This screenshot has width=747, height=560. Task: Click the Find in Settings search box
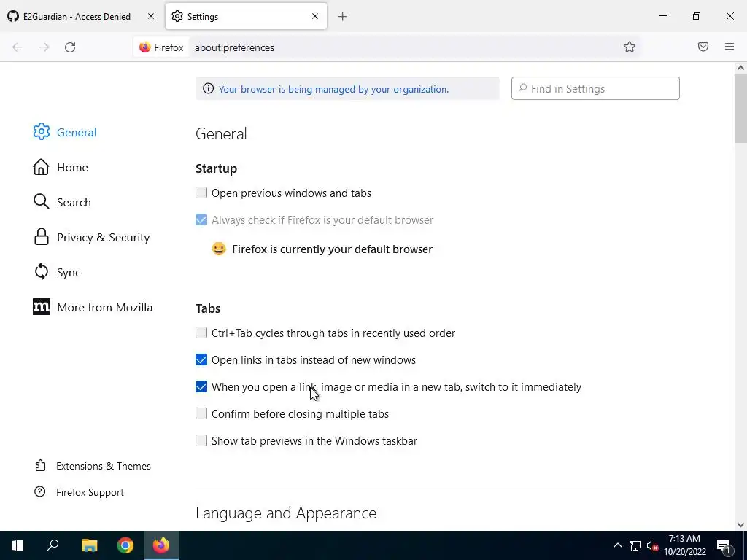click(595, 88)
